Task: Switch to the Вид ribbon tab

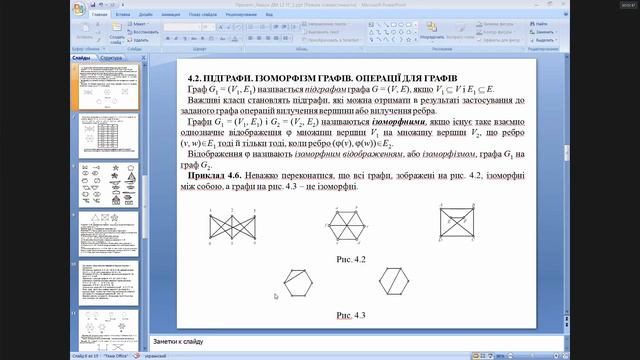Action: pos(269,14)
